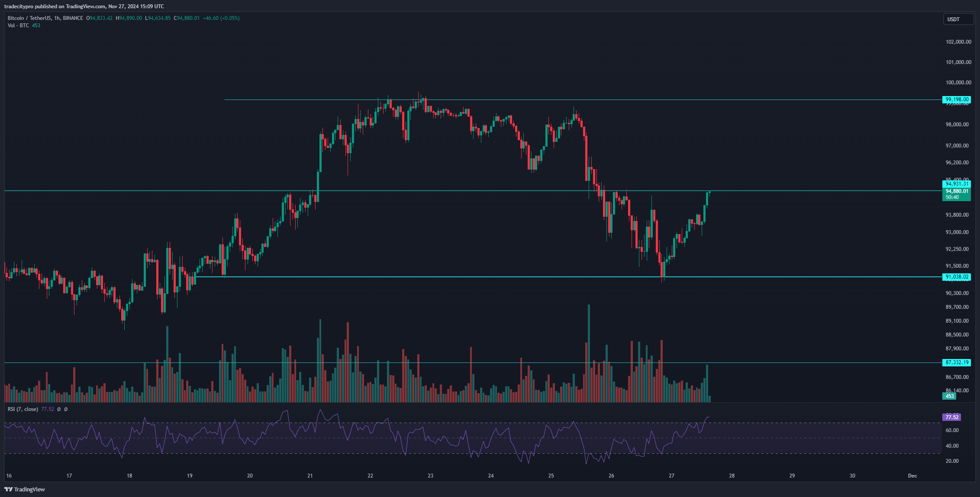The height and width of the screenshot is (497, 980).
Task: Click the 91,500.00 price scale value
Action: tap(957, 266)
